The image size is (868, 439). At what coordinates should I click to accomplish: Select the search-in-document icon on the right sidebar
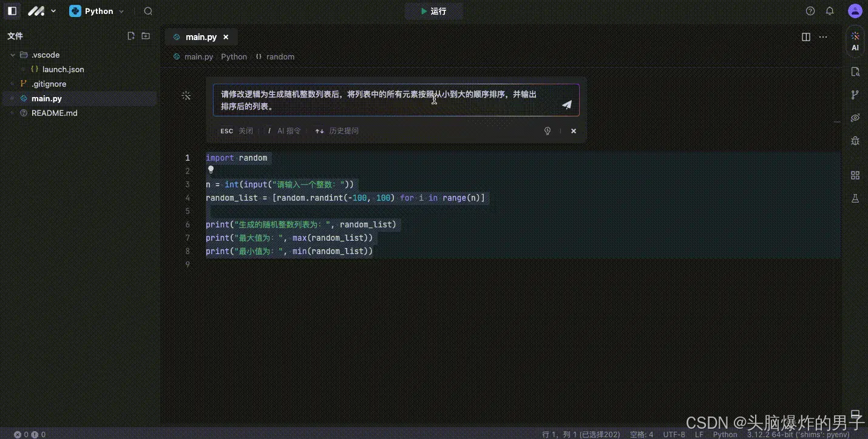click(x=855, y=71)
